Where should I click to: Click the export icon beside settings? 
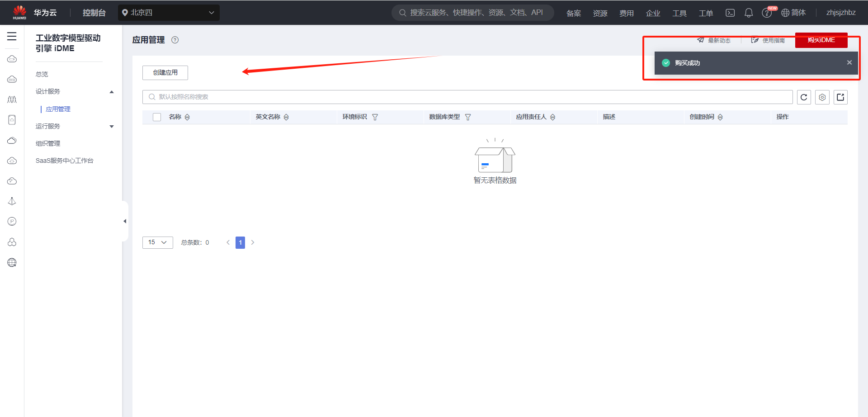click(x=840, y=97)
